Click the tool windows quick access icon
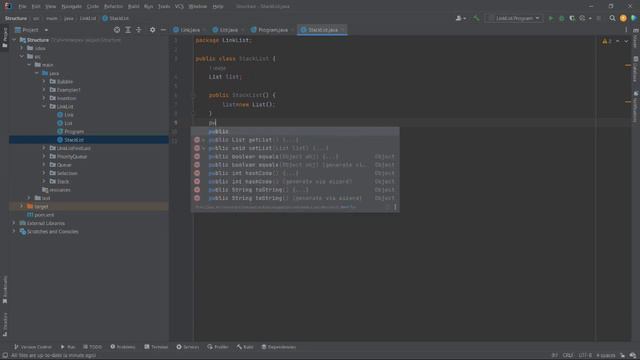This screenshot has width=640, height=360. pyautogui.click(x=5, y=356)
